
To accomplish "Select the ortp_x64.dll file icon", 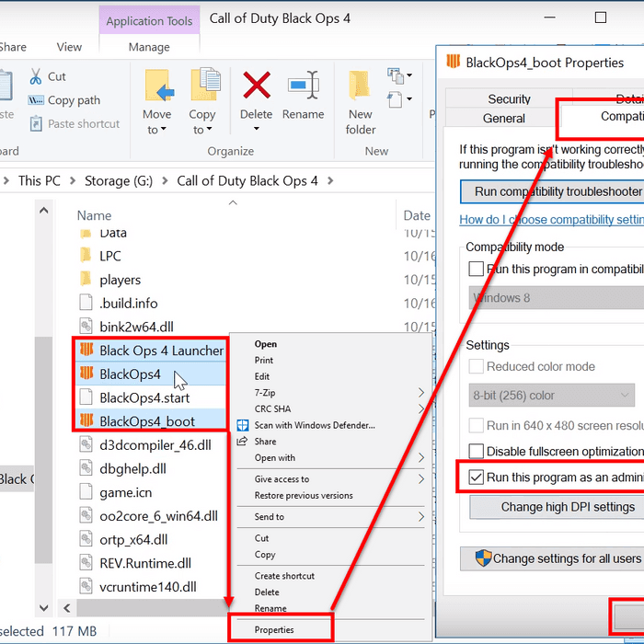I will coord(86,539).
